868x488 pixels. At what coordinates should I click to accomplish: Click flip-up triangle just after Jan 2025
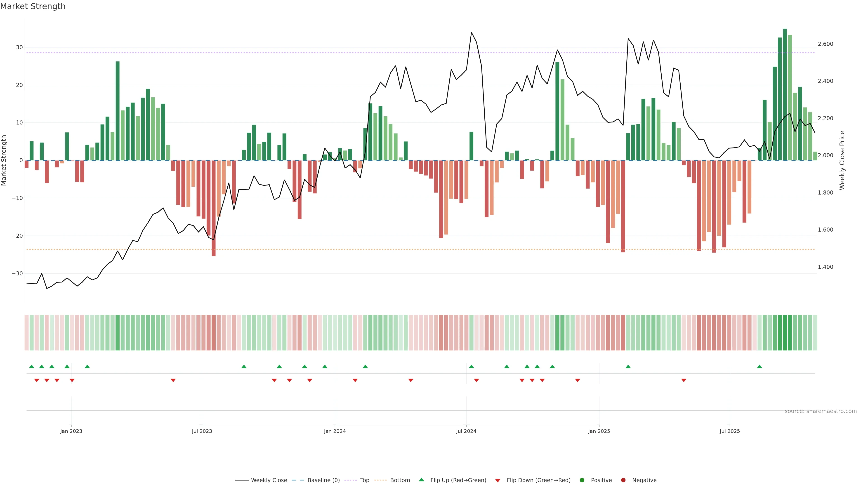[x=628, y=366]
